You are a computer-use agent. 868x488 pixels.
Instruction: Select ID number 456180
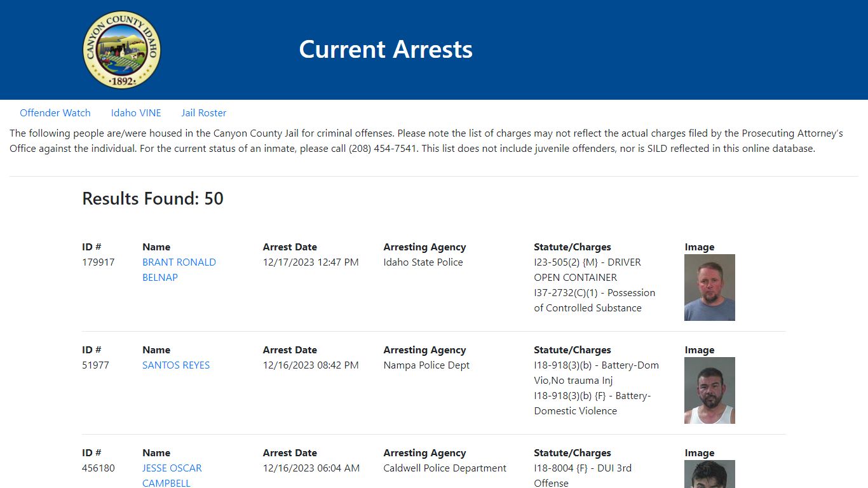click(98, 468)
